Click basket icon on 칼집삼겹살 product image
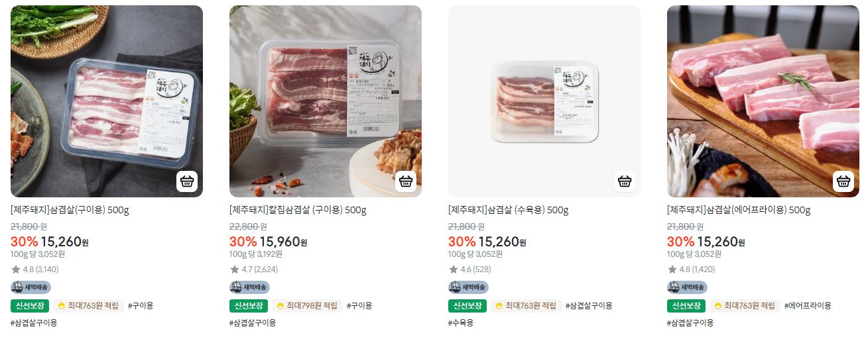This screenshot has width=868, height=345. coord(406,181)
